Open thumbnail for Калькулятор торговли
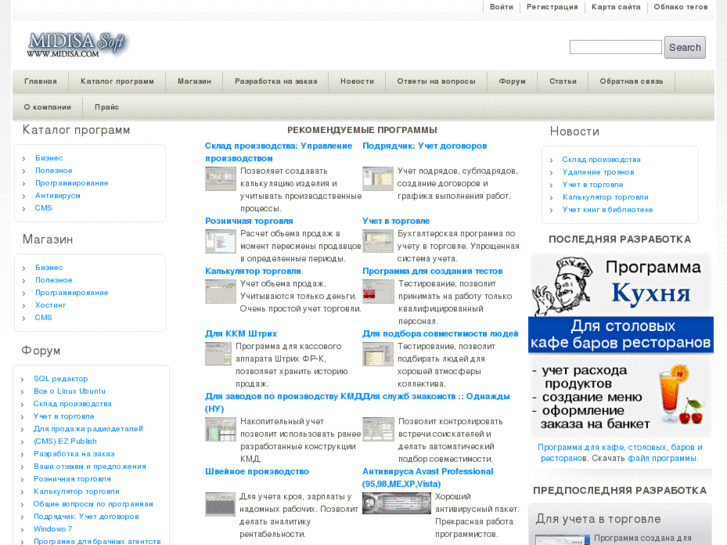Screen dimensions: 727x545 click(221, 291)
